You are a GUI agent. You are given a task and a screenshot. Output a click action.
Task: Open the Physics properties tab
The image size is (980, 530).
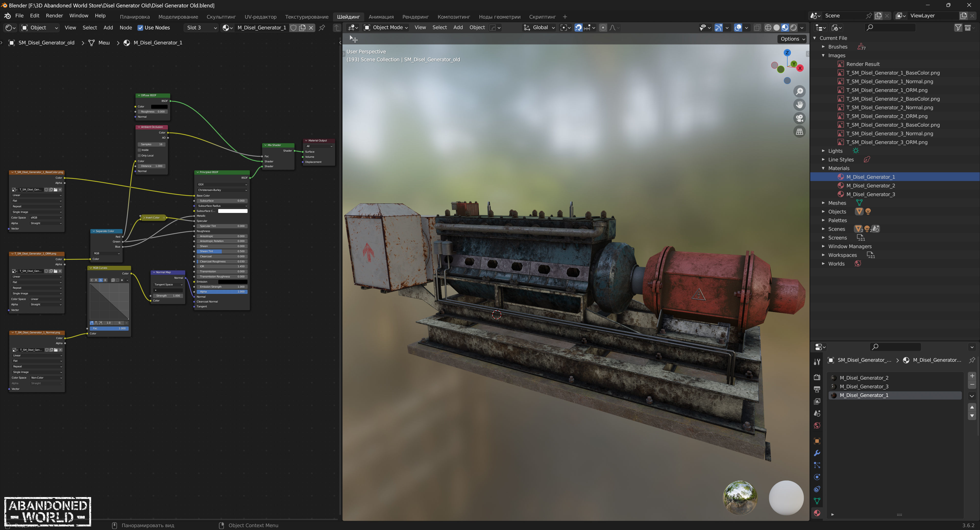(x=817, y=477)
